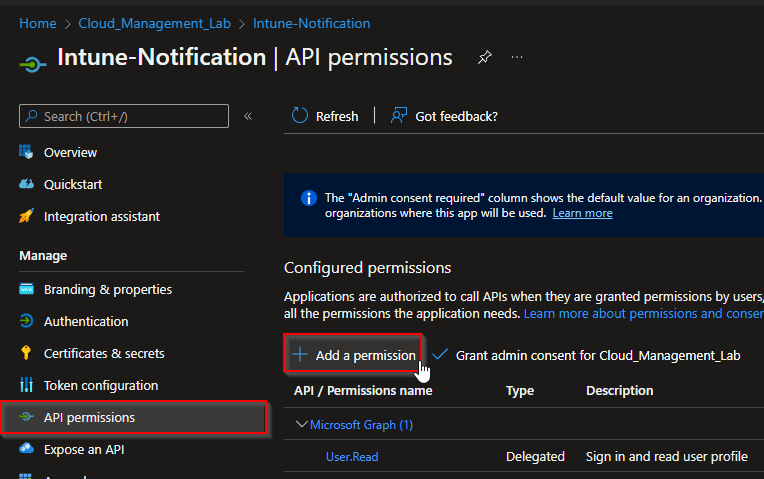764x479 pixels.
Task: Click the Refresh icon in toolbar
Action: [x=300, y=116]
